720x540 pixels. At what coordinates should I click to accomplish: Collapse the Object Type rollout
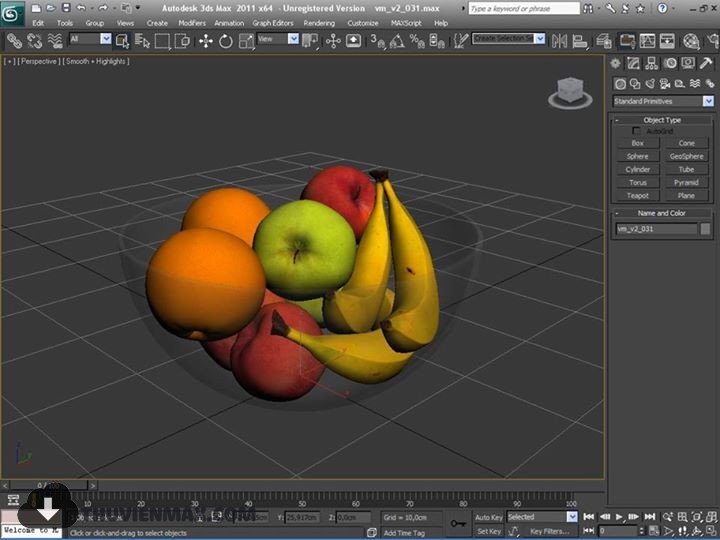(662, 120)
